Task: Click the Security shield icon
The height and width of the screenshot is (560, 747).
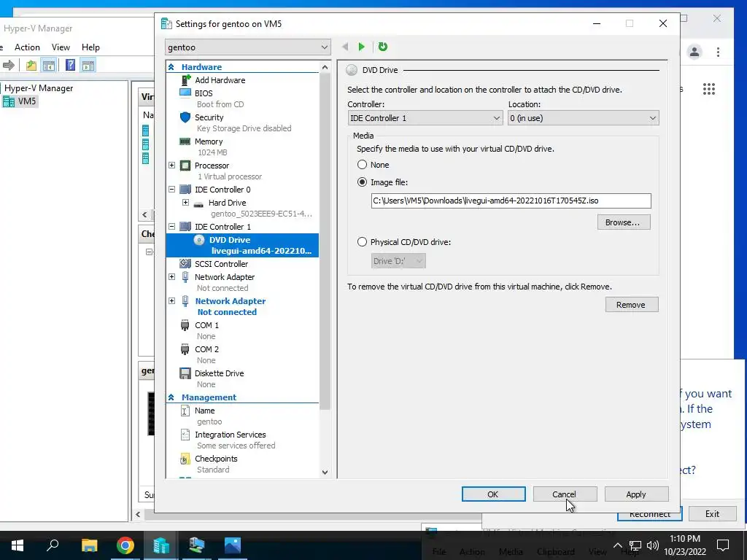Action: point(185,117)
